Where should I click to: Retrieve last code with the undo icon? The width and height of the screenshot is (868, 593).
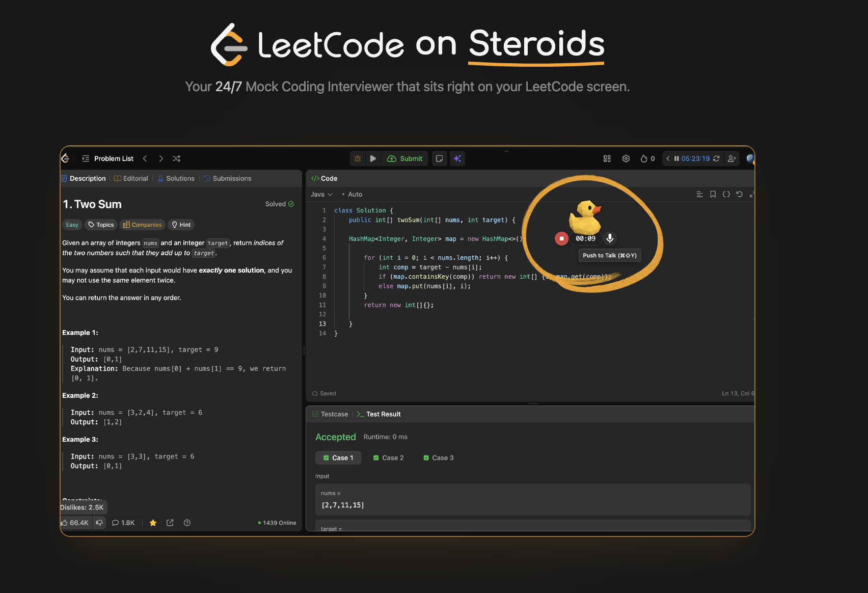[739, 194]
